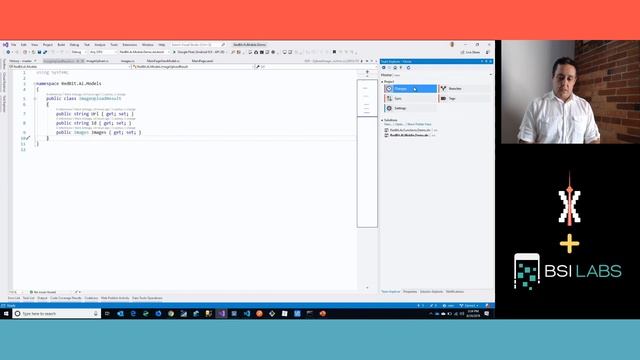Click the Save All toolbar icon

pyautogui.click(x=45, y=52)
